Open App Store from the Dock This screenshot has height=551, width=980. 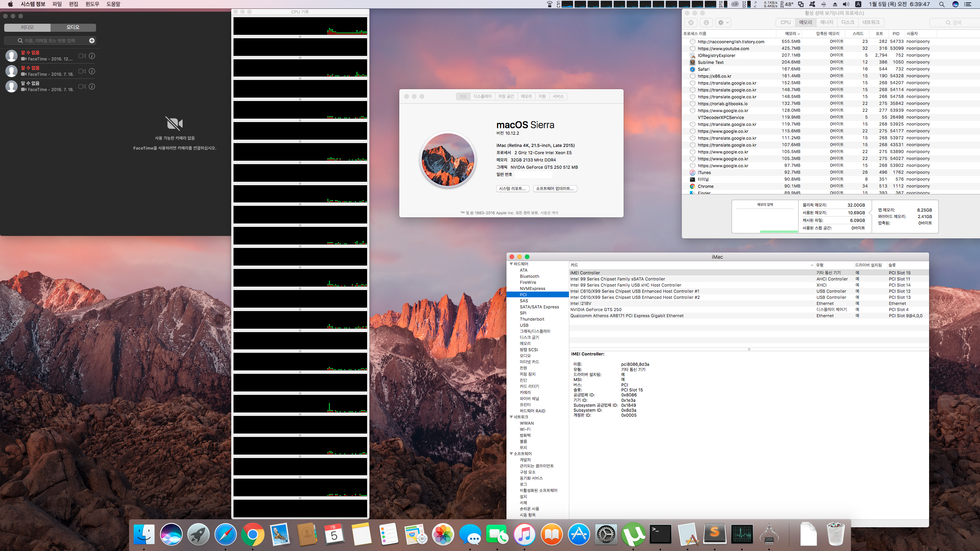579,534
